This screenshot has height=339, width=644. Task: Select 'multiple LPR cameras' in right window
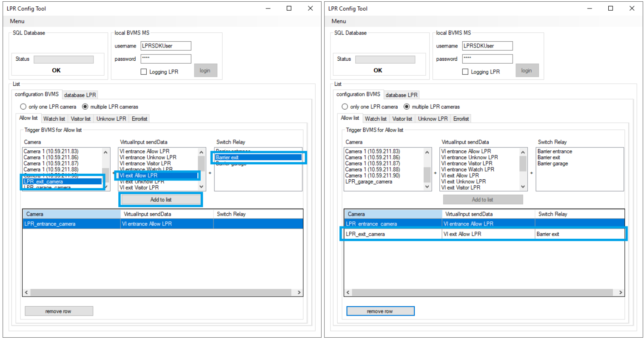(x=407, y=107)
